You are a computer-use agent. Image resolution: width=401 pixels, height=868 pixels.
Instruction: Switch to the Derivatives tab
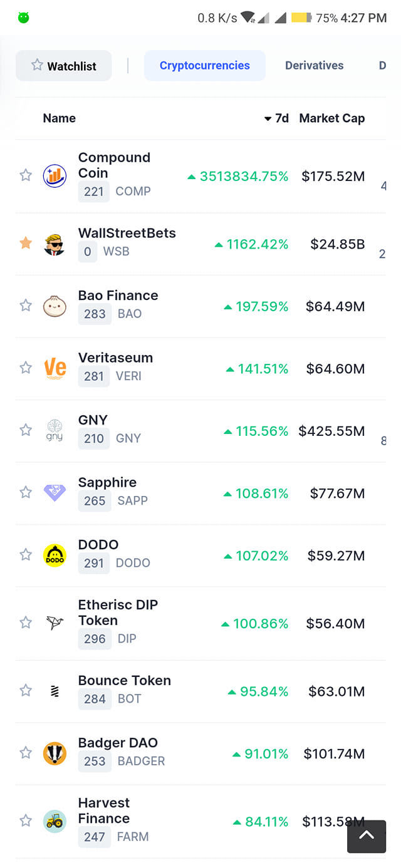315,66
